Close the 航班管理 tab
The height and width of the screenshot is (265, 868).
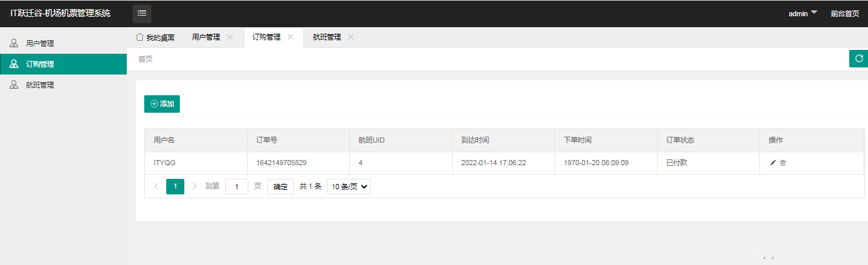351,38
